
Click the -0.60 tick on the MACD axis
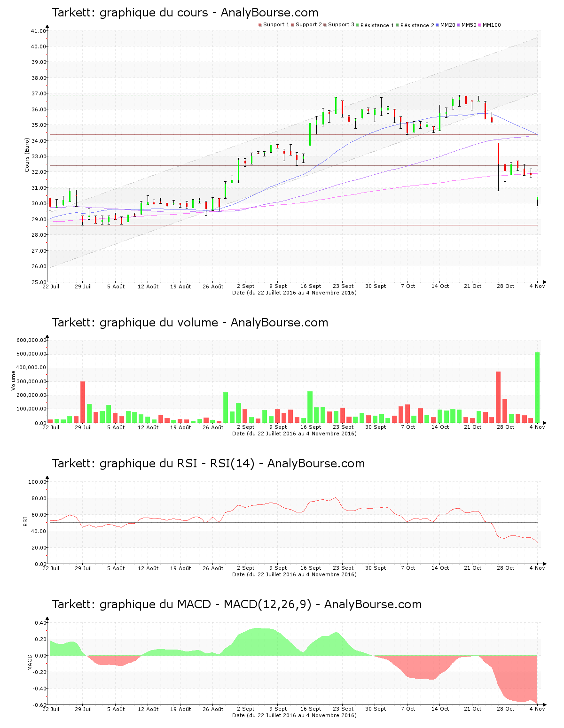tap(40, 705)
